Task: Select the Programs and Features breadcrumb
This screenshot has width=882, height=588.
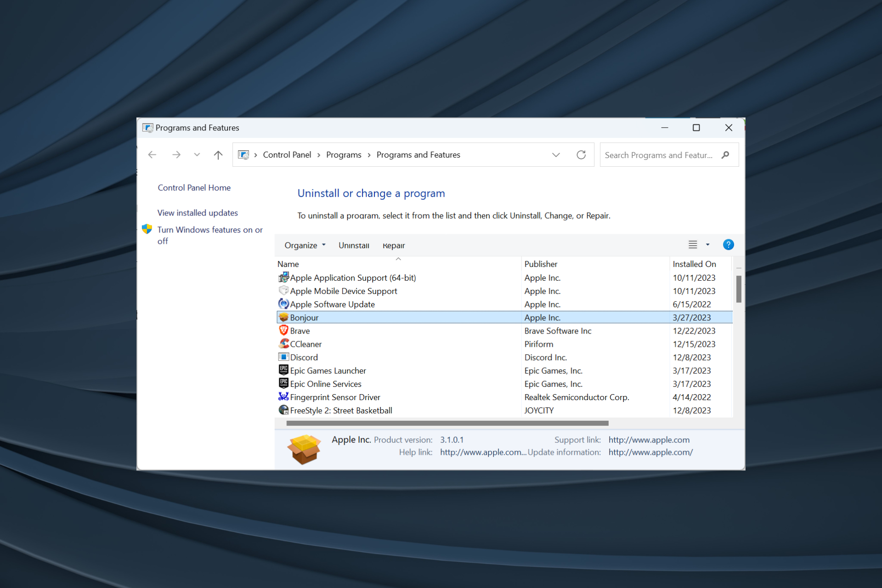Action: (418, 155)
